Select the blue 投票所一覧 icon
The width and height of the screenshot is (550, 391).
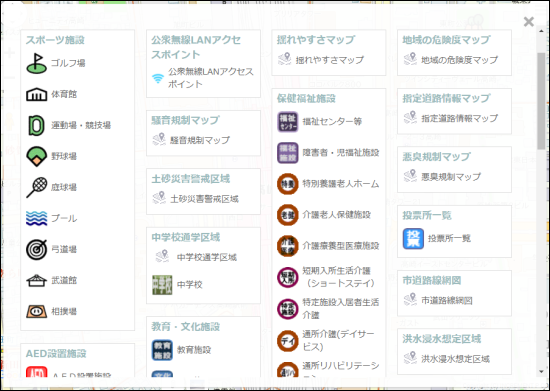tap(413, 239)
